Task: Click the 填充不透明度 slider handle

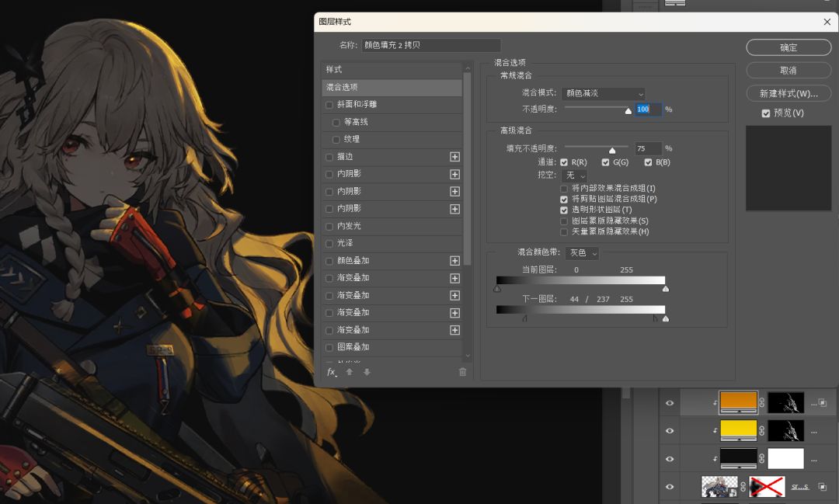Action: tap(612, 151)
